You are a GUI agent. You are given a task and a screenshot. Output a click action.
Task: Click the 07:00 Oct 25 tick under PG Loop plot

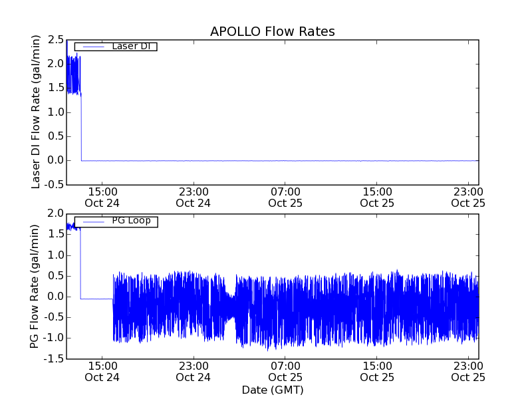coord(285,371)
